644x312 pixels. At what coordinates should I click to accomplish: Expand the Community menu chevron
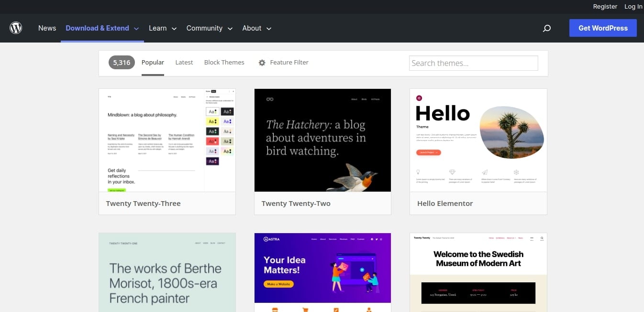pyautogui.click(x=230, y=29)
